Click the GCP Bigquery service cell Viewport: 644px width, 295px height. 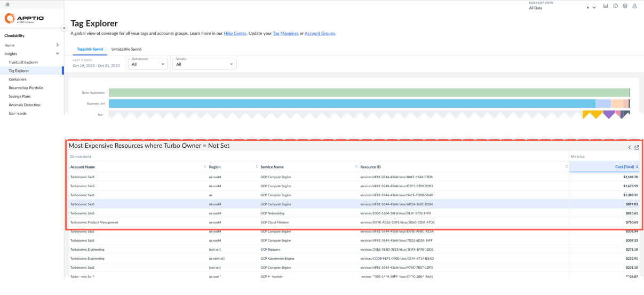[x=271, y=249]
